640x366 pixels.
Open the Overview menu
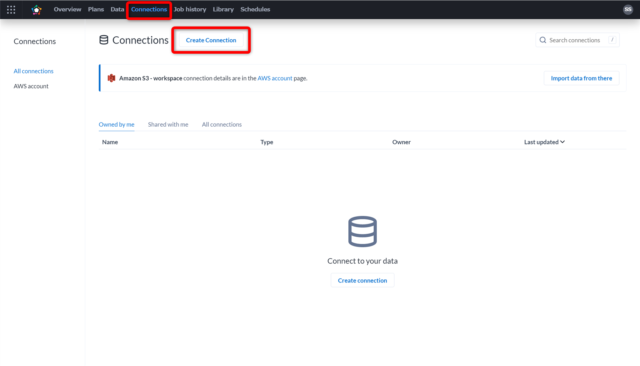coord(67,9)
